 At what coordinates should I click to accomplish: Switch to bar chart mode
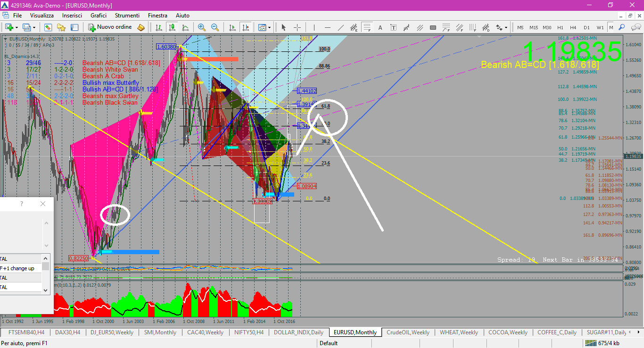tap(159, 27)
